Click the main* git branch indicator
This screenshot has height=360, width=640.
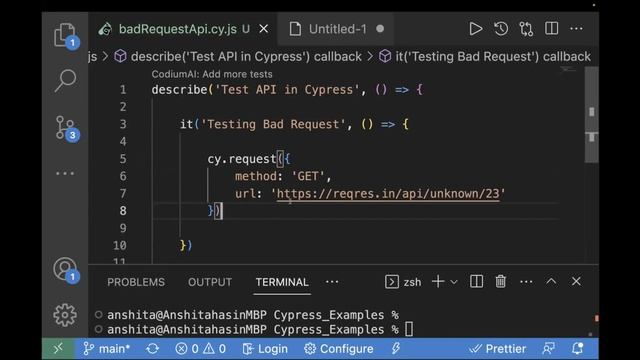pyautogui.click(x=107, y=349)
